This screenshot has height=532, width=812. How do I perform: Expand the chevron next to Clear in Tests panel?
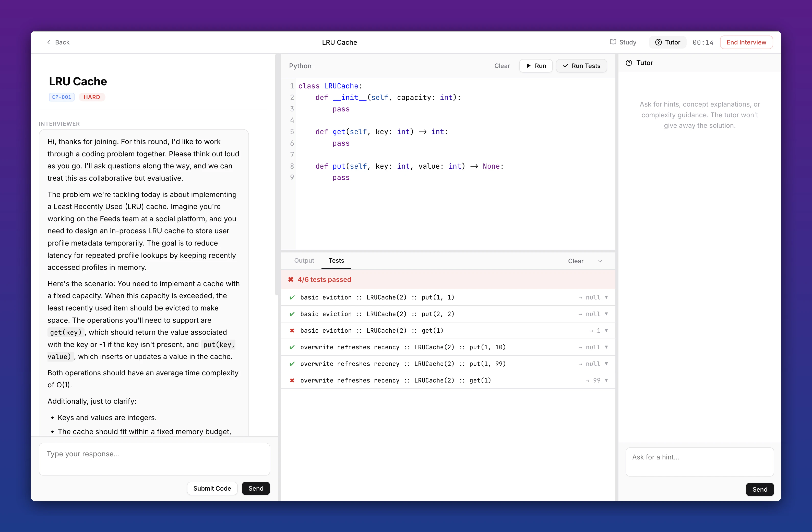tap(600, 261)
